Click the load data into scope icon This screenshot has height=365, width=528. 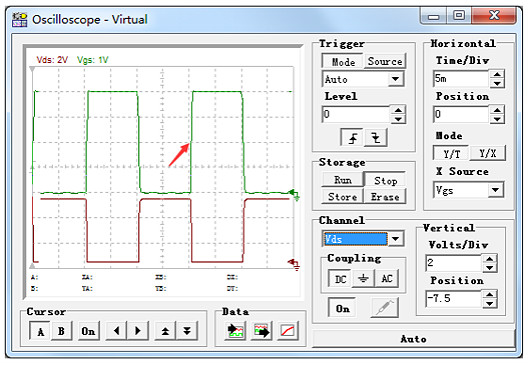point(235,331)
